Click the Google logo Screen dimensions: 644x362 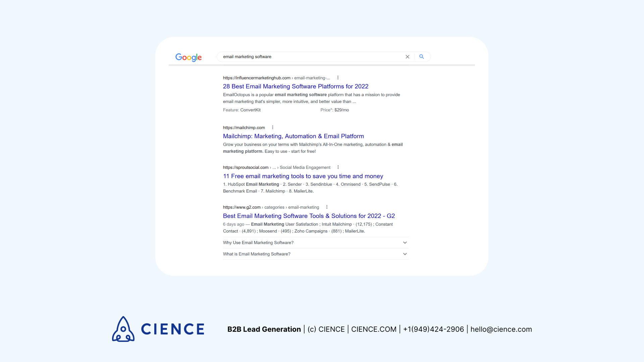coord(189,57)
